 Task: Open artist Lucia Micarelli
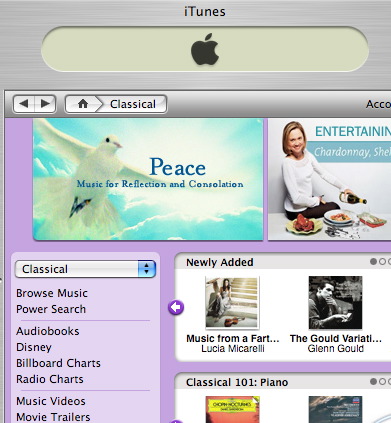click(233, 349)
